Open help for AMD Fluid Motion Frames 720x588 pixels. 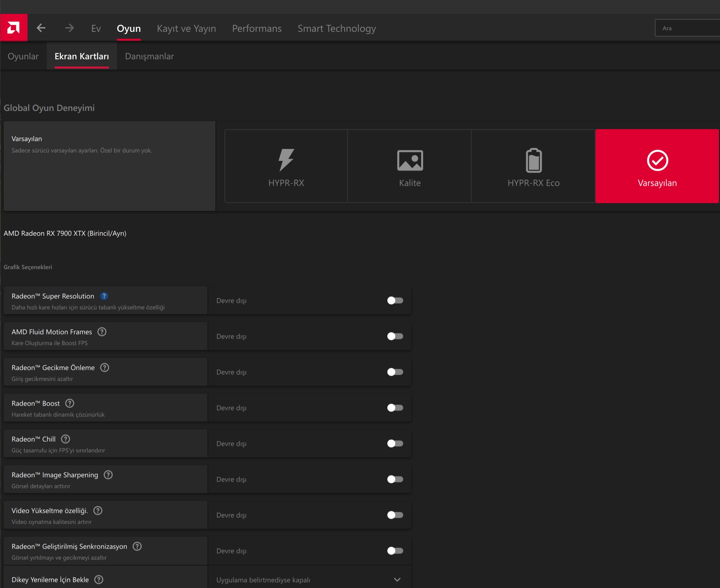tap(102, 332)
